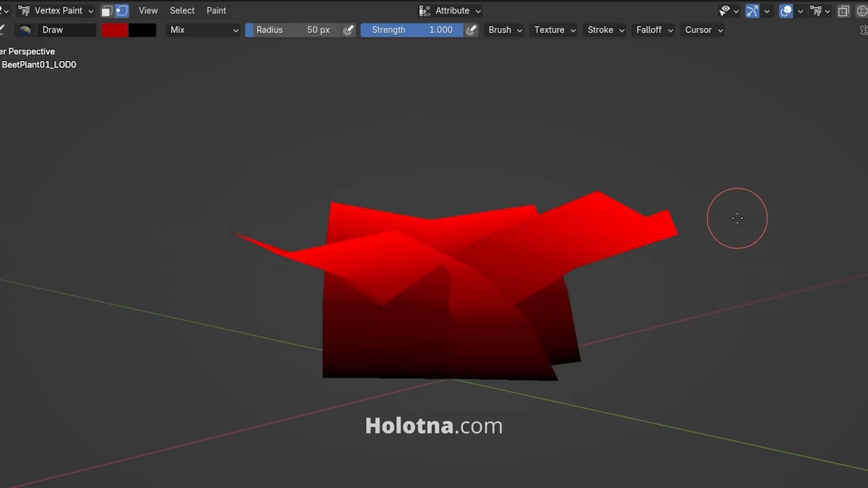Click the BeetPlant01_LOD0 object name text
The height and width of the screenshot is (488, 868).
(39, 65)
